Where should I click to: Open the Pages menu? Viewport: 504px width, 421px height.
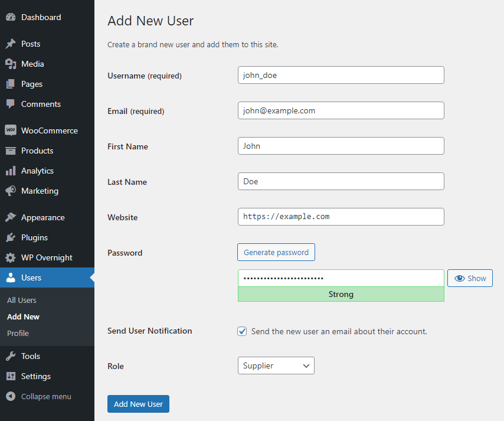[32, 84]
